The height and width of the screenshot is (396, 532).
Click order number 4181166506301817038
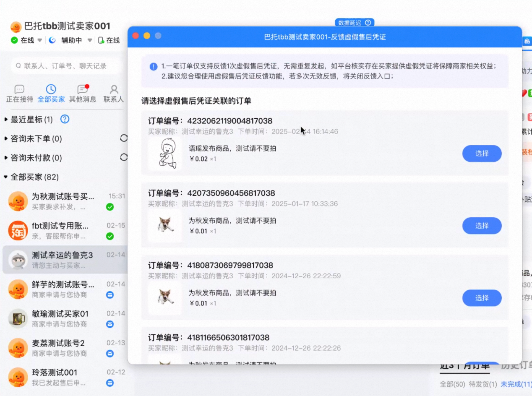click(x=228, y=338)
